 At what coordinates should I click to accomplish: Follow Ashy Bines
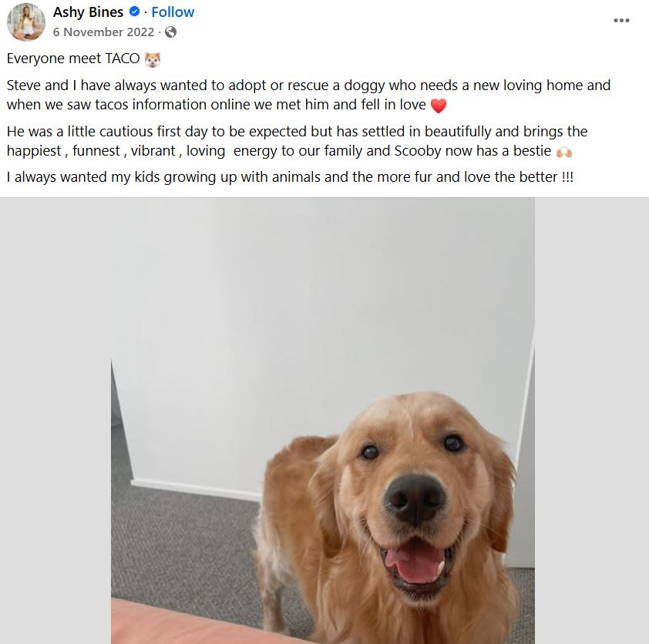click(173, 12)
